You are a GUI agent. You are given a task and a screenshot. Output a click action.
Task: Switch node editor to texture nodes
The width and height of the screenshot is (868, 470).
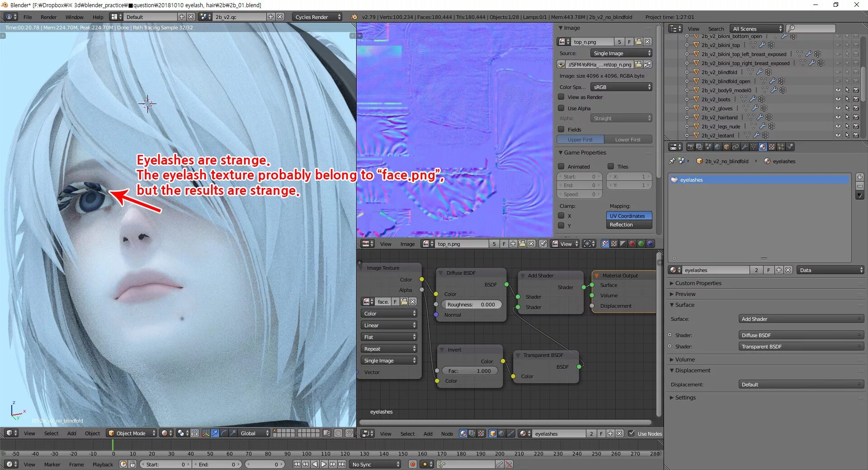pos(481,433)
